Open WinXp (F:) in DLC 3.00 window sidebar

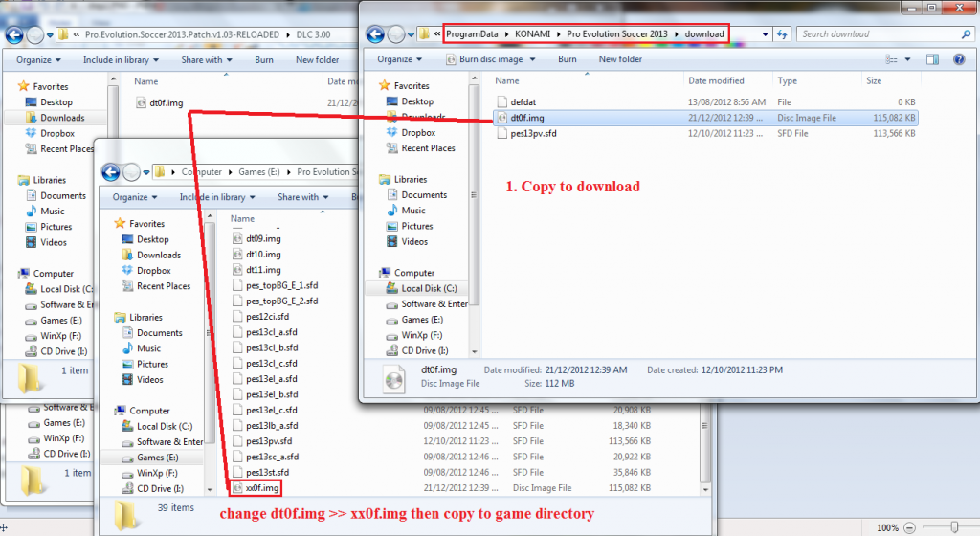(x=54, y=335)
